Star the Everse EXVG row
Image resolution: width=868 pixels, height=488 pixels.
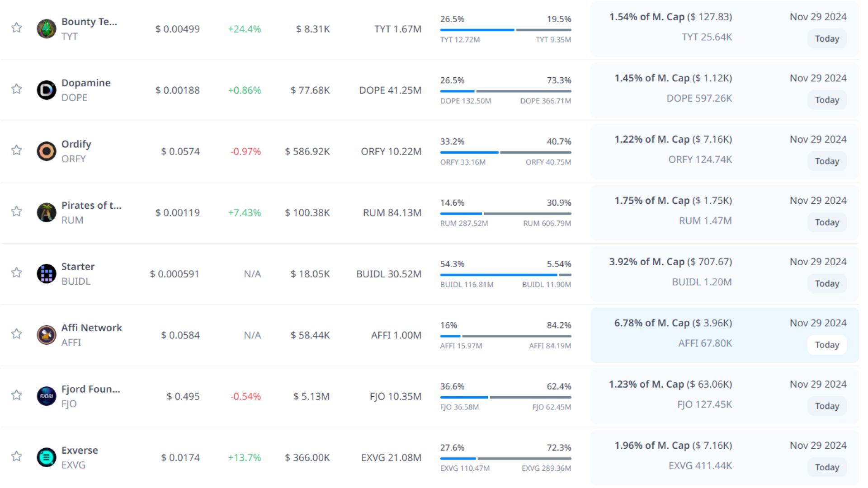(x=17, y=456)
